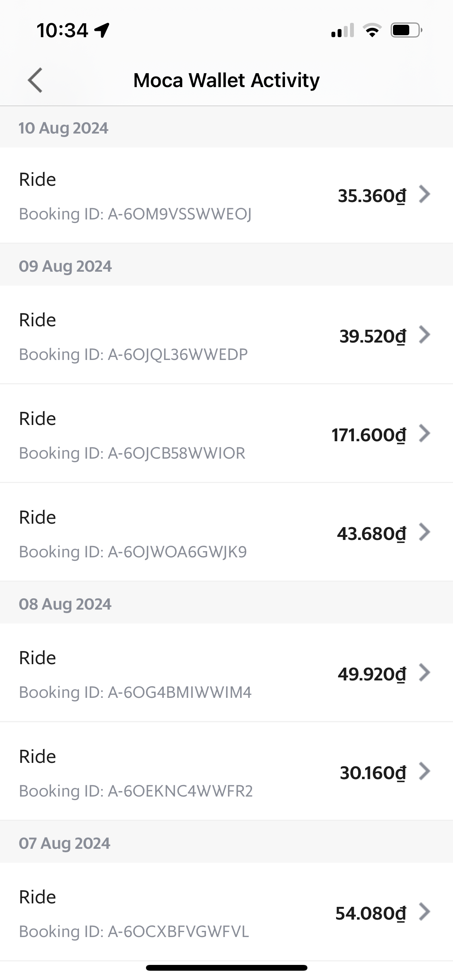Open chevron next to 54.080đ ride
This screenshot has height=980, width=453.
pos(425,912)
